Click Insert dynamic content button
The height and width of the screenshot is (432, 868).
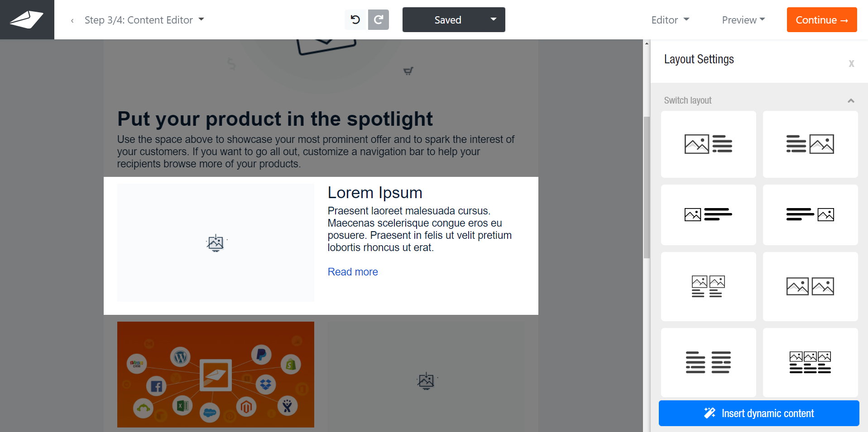pos(759,413)
